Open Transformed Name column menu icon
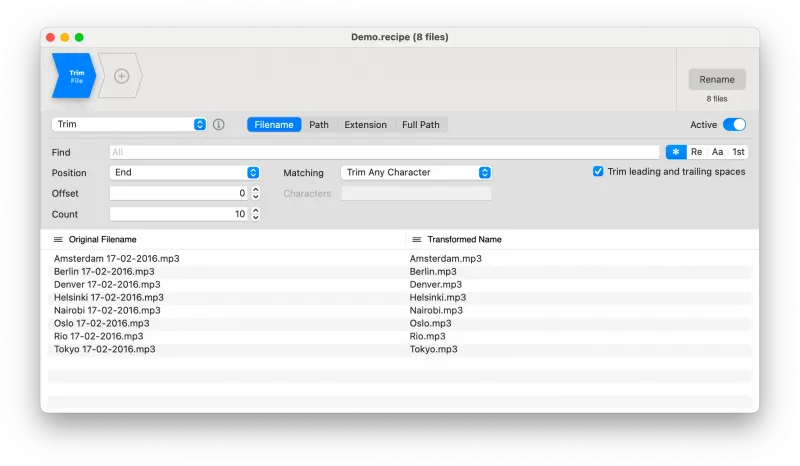Viewport: 800px width, 466px height. click(417, 239)
